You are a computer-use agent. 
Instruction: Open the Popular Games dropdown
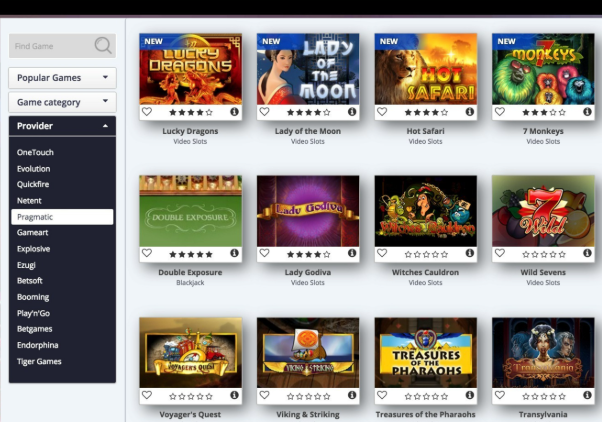62,78
